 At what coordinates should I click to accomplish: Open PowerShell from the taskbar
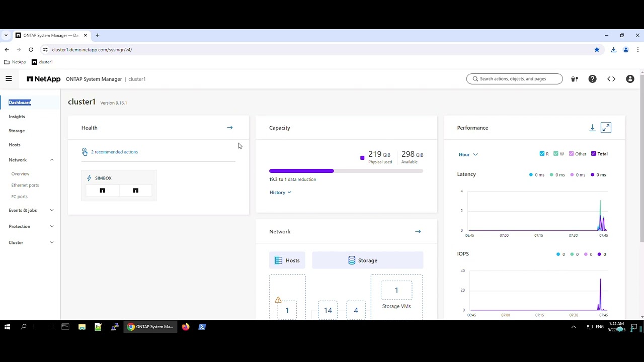click(x=202, y=327)
